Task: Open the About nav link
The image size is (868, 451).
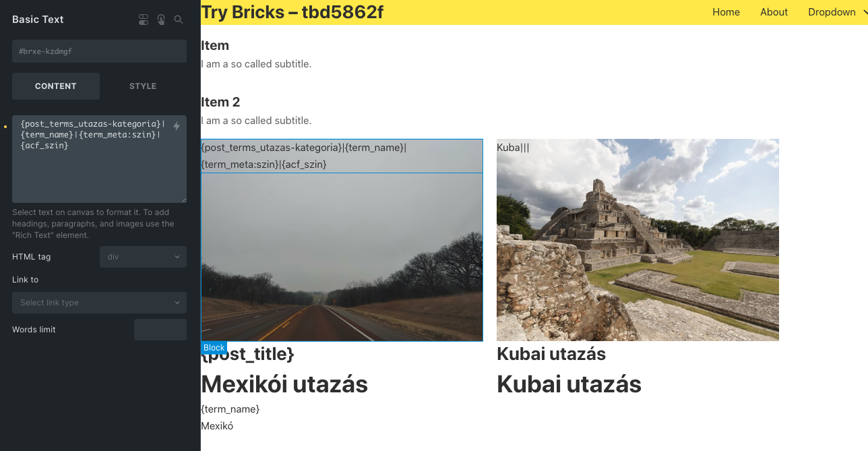Action: click(774, 12)
